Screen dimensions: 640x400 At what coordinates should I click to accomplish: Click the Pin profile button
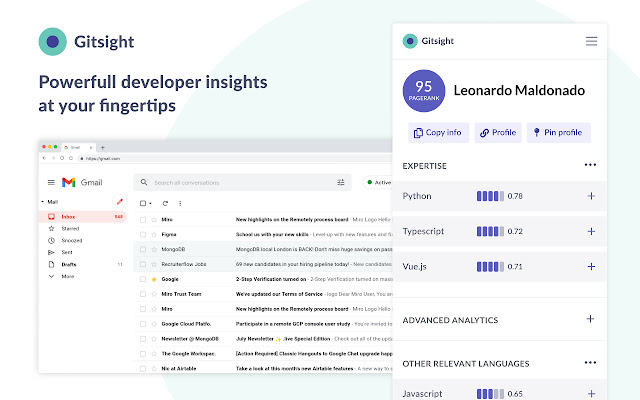click(x=558, y=133)
